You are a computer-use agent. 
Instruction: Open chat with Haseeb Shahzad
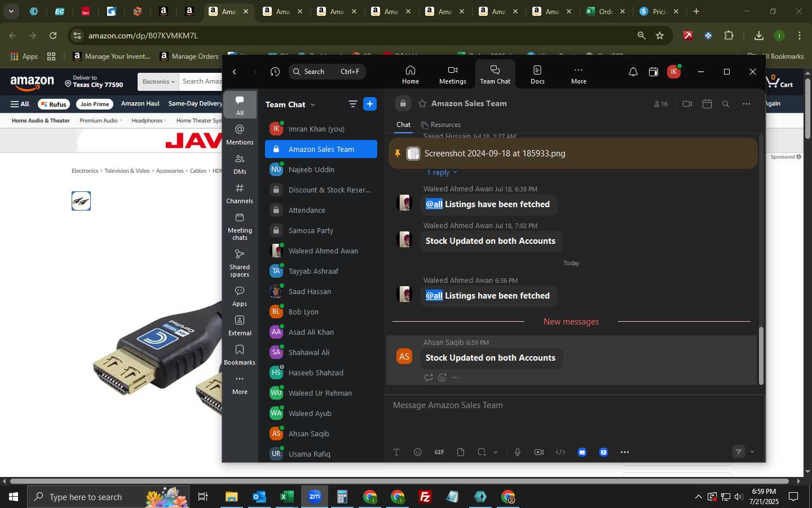click(321, 373)
